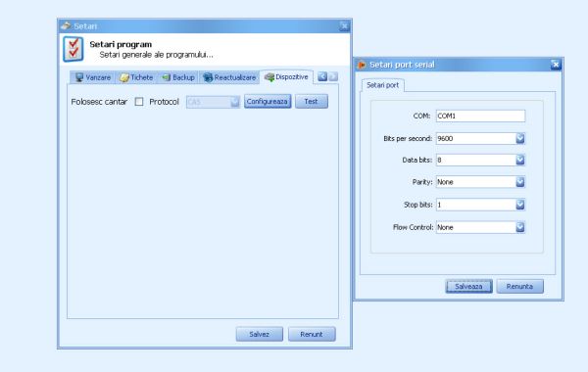Open the Protocol dropdown
This screenshot has width=588, height=372.
213,102
